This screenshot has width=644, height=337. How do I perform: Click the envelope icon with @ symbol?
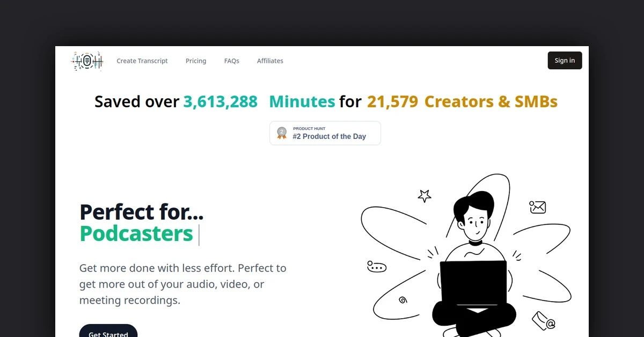tap(543, 320)
